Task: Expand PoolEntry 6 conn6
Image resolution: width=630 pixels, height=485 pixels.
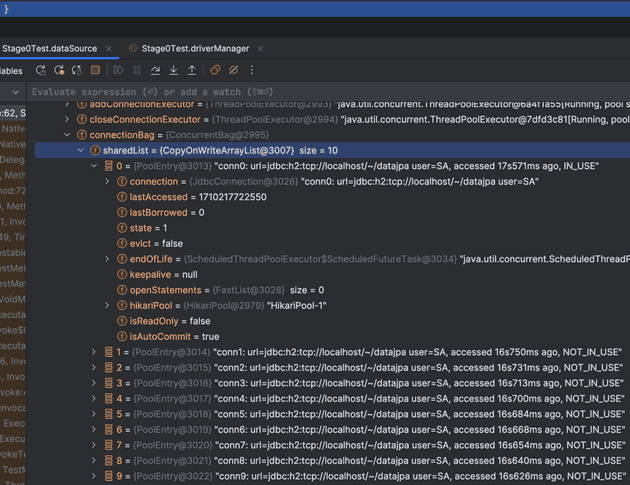Action: pyautogui.click(x=94, y=430)
